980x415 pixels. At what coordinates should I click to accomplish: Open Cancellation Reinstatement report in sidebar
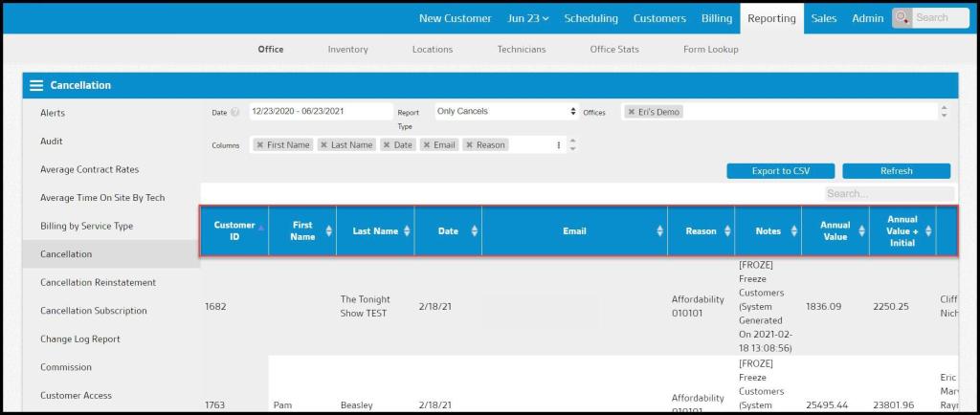98,283
